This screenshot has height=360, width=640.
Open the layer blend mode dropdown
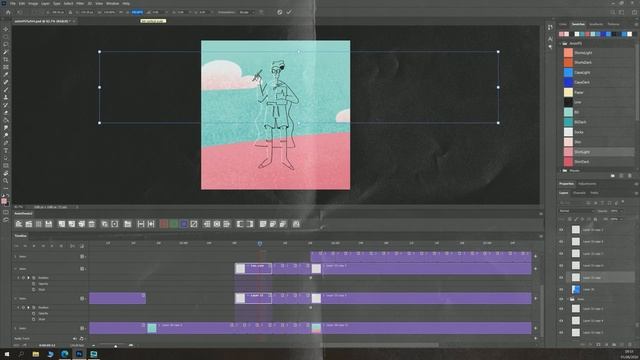click(576, 211)
